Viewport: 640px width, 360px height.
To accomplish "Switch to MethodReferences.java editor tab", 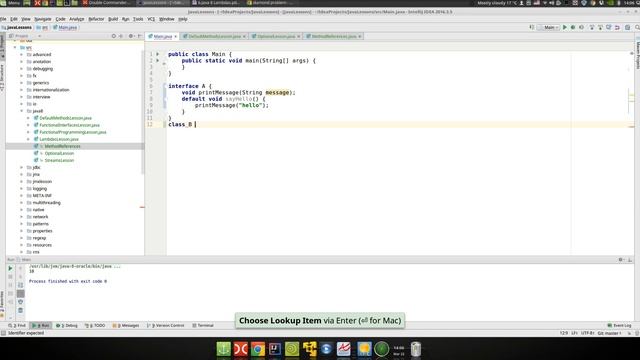I will pyautogui.click(x=334, y=36).
